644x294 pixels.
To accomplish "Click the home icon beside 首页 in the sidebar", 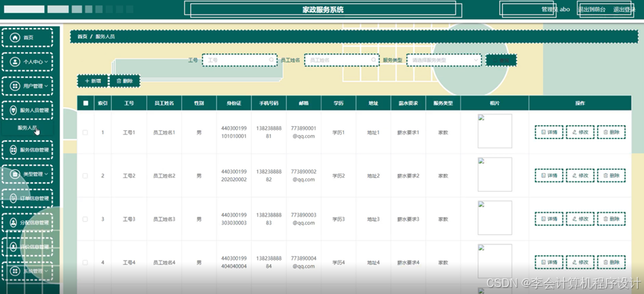I will (x=15, y=38).
